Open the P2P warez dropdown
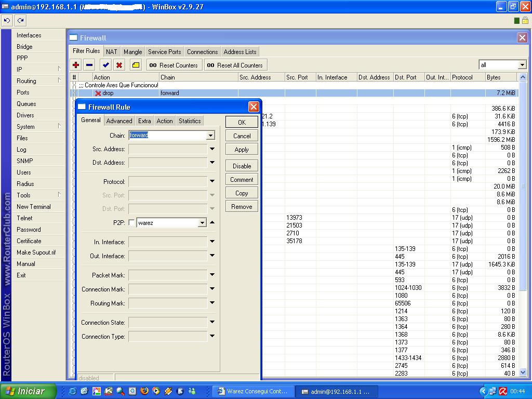The width and height of the screenshot is (532, 399). 202,222
